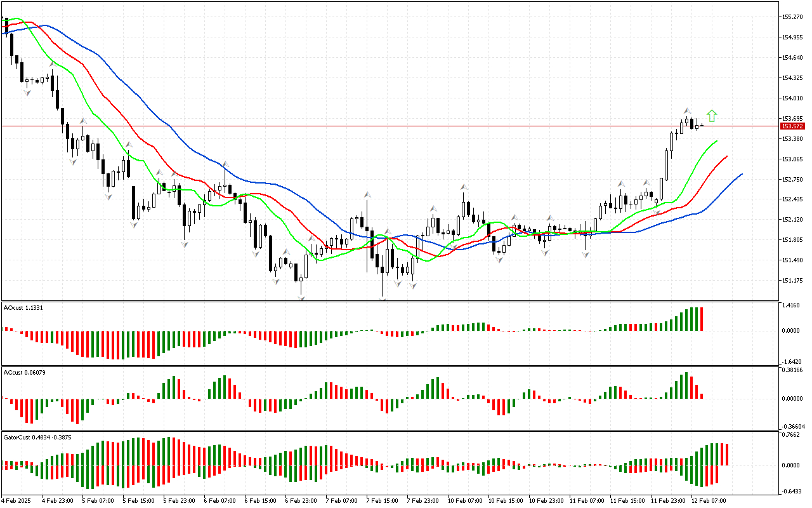
Task: Click price scale value 153.695
Action: [x=792, y=119]
